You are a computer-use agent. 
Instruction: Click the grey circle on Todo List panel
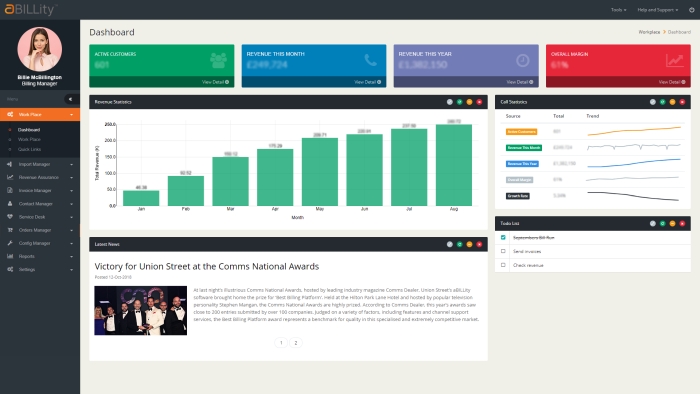point(653,223)
